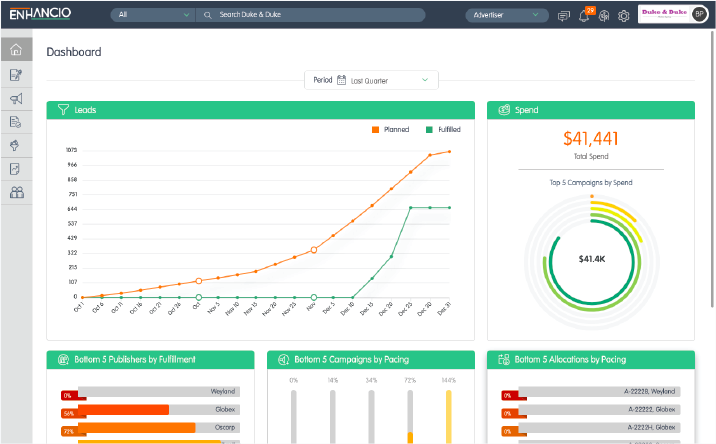This screenshot has height=444, width=716.
Task: Open the megaphone campaigns sidebar icon
Action: (16, 99)
